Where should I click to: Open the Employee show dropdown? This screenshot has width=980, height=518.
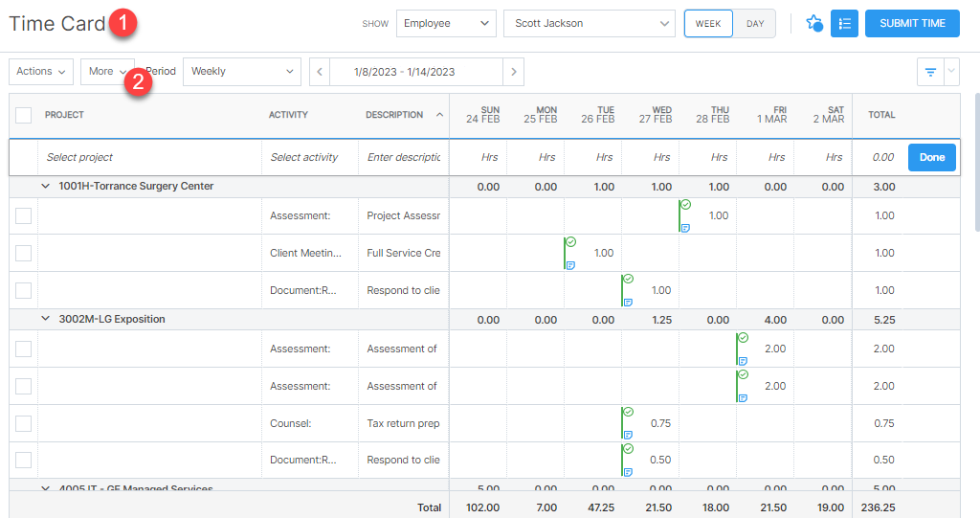pyautogui.click(x=446, y=24)
